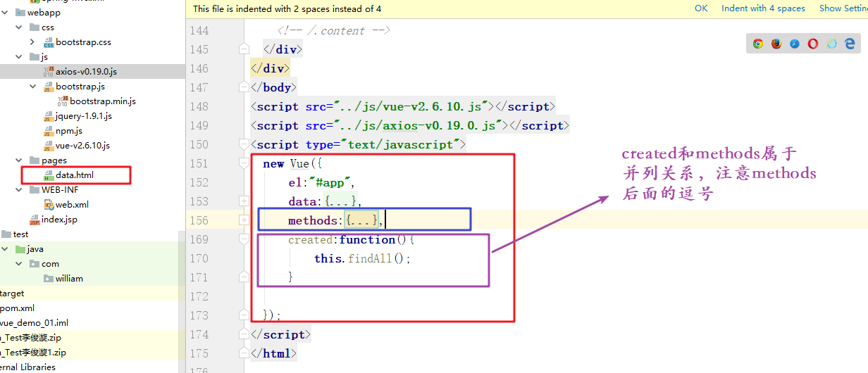This screenshot has width=868, height=373.
Task: Open page in Opera browser icon
Action: [x=813, y=44]
